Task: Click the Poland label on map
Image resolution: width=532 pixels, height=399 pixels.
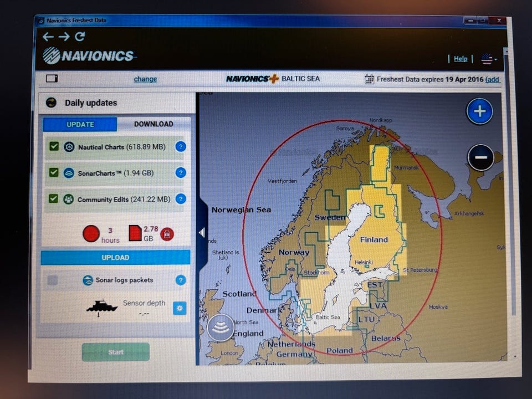Action: 340,350
